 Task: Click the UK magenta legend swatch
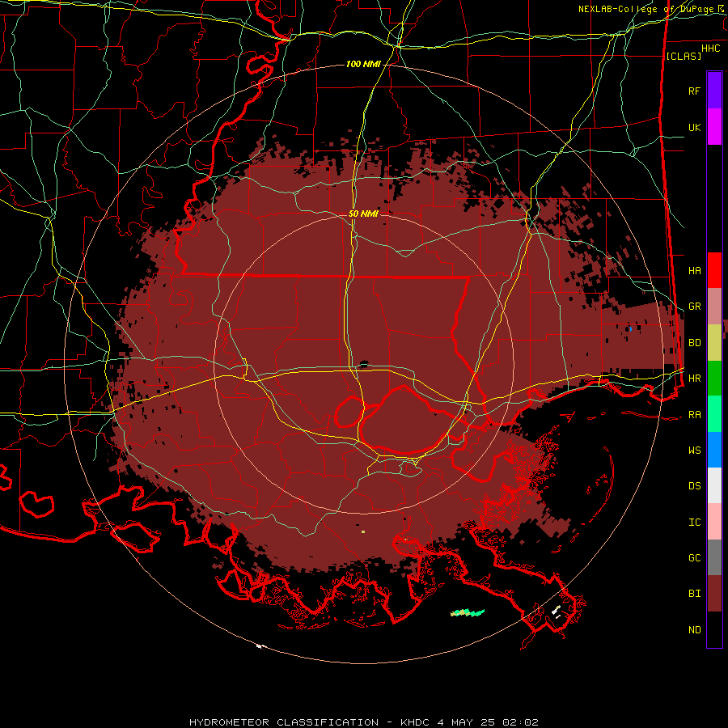[x=714, y=127]
